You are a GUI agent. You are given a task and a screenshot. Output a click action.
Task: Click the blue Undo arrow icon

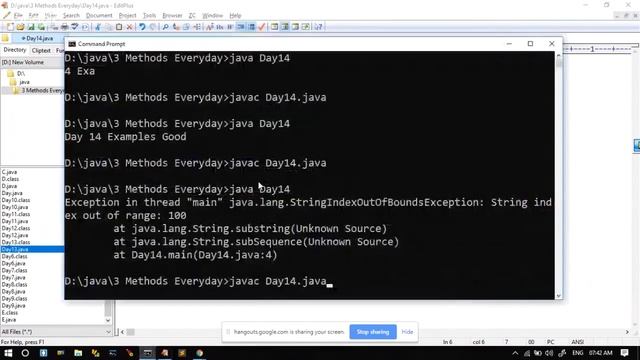(142, 27)
